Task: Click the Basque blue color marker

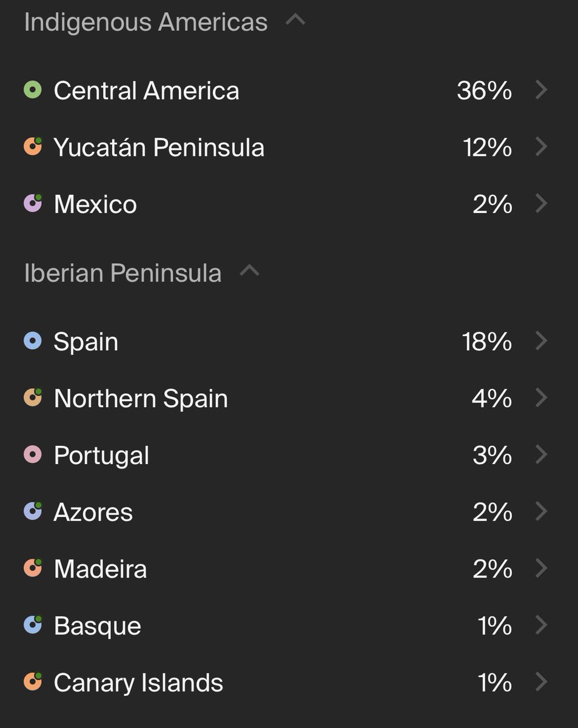Action: point(33,625)
